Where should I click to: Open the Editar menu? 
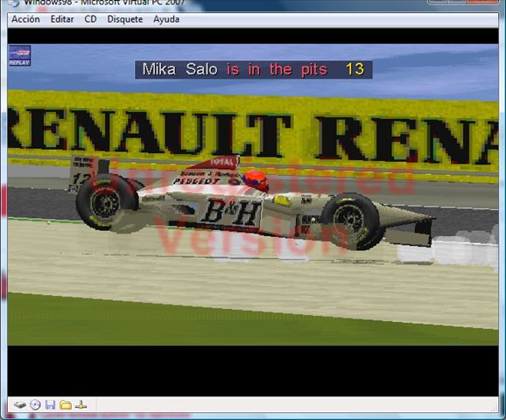pos(62,19)
